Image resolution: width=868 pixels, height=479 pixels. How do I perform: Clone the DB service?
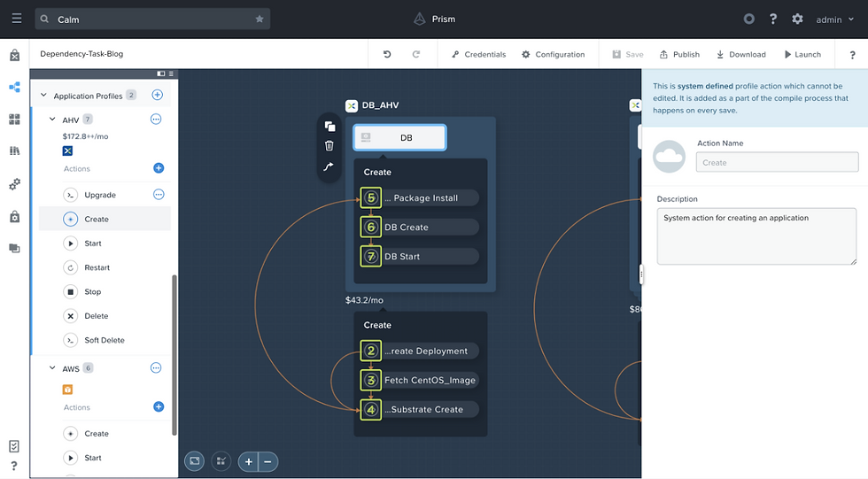click(329, 127)
